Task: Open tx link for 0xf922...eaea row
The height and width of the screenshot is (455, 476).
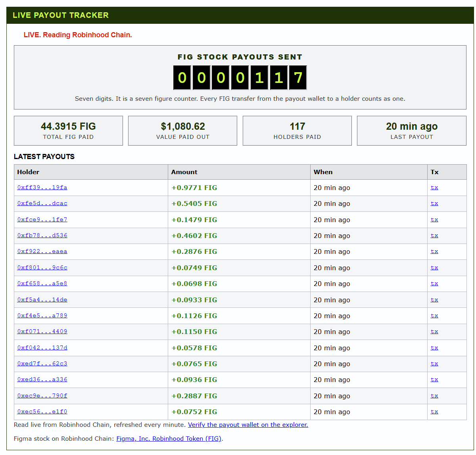Action: (x=434, y=251)
